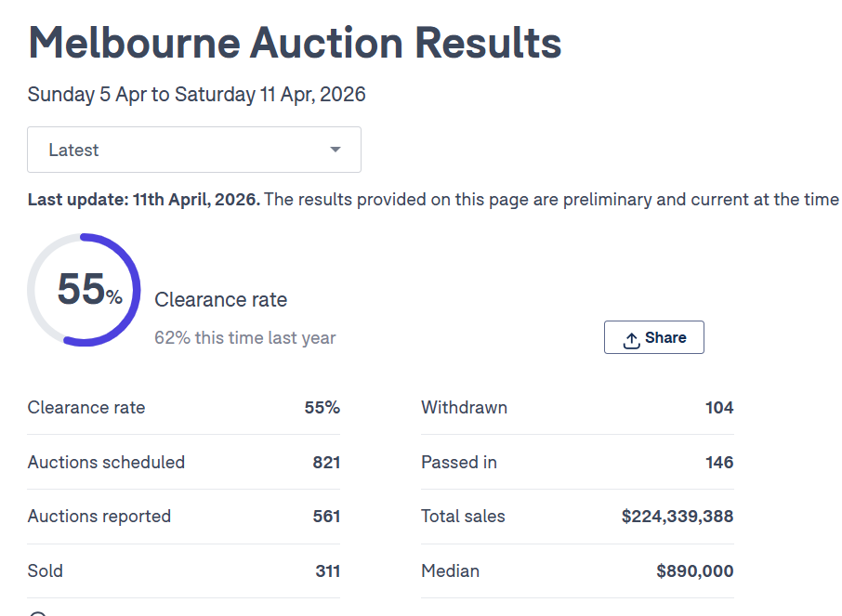Image resolution: width=842 pixels, height=616 pixels.
Task: Click the upload arrow icon in Share button
Action: pos(631,339)
